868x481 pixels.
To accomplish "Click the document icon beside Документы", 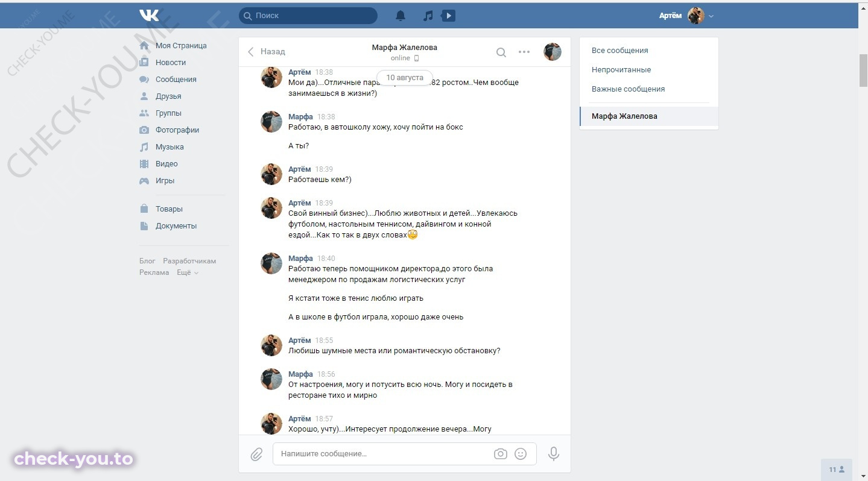I will pos(144,226).
